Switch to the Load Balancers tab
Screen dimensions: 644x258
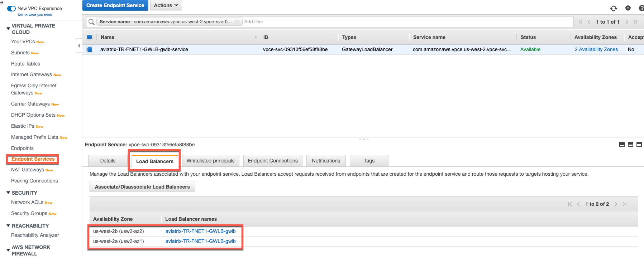point(154,161)
